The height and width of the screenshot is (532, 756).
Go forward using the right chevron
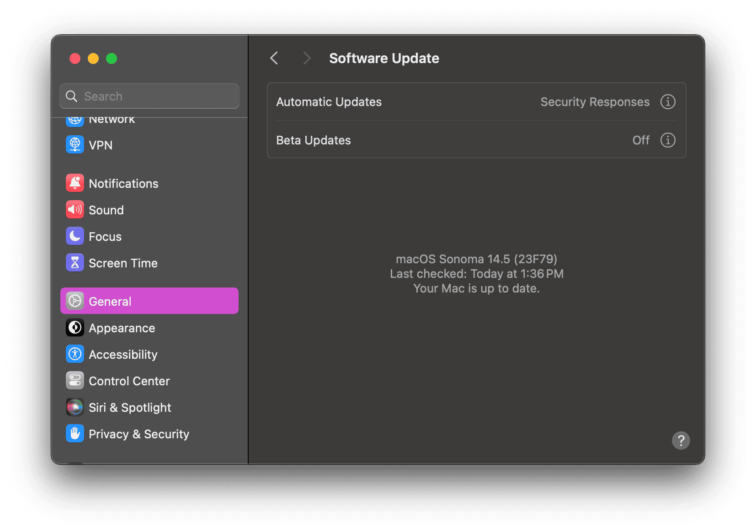[x=307, y=59]
